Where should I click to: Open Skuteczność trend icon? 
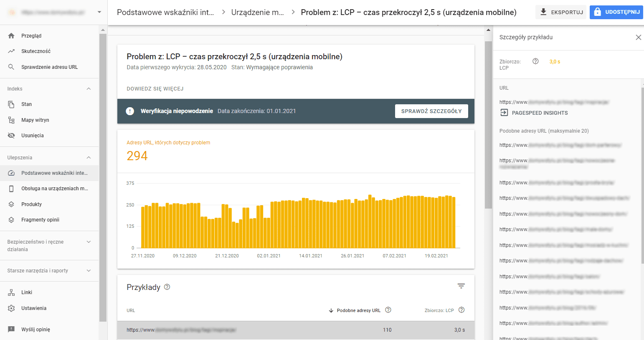tap(11, 51)
